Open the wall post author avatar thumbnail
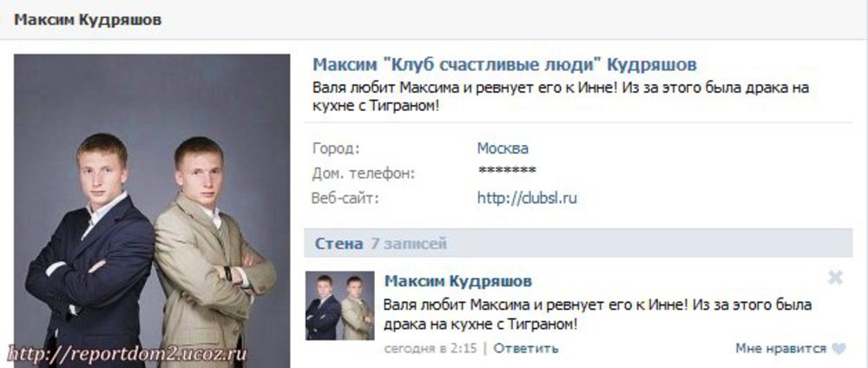This screenshot has width=868, height=368. (340, 306)
